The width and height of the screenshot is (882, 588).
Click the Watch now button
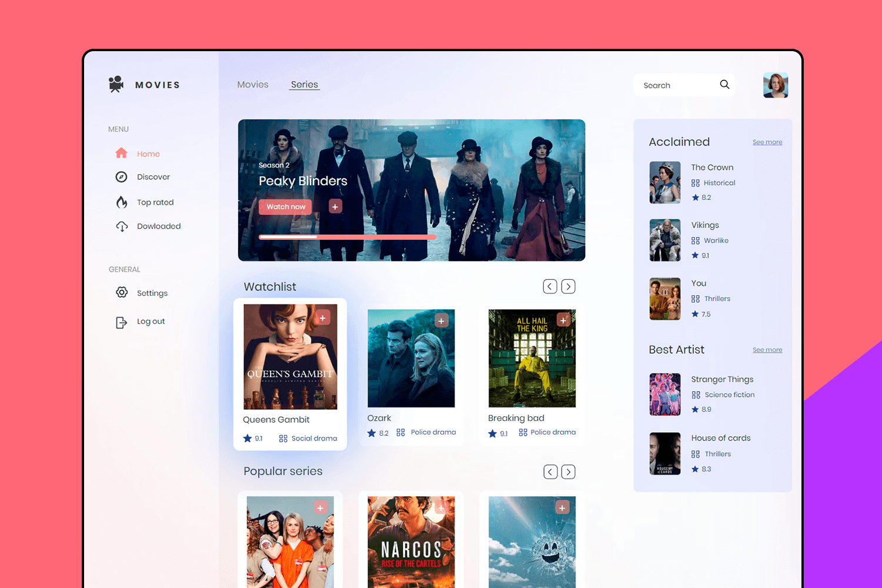coord(286,206)
